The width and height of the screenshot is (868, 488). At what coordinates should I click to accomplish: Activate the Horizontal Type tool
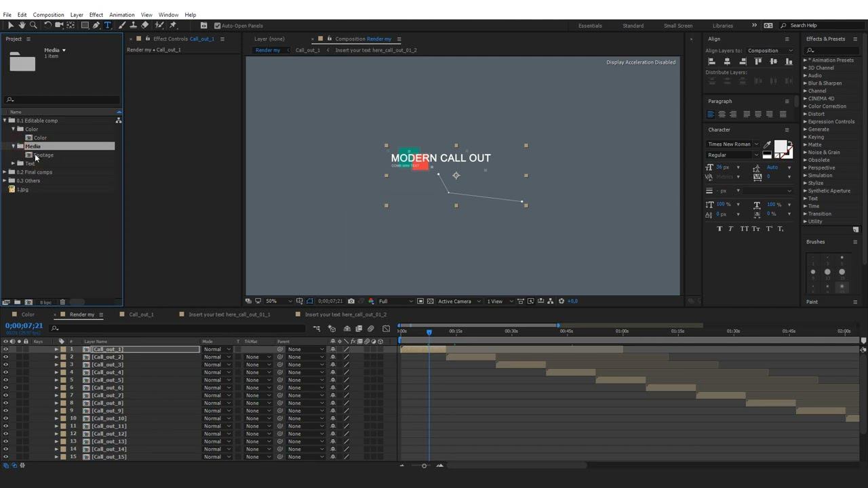[107, 25]
